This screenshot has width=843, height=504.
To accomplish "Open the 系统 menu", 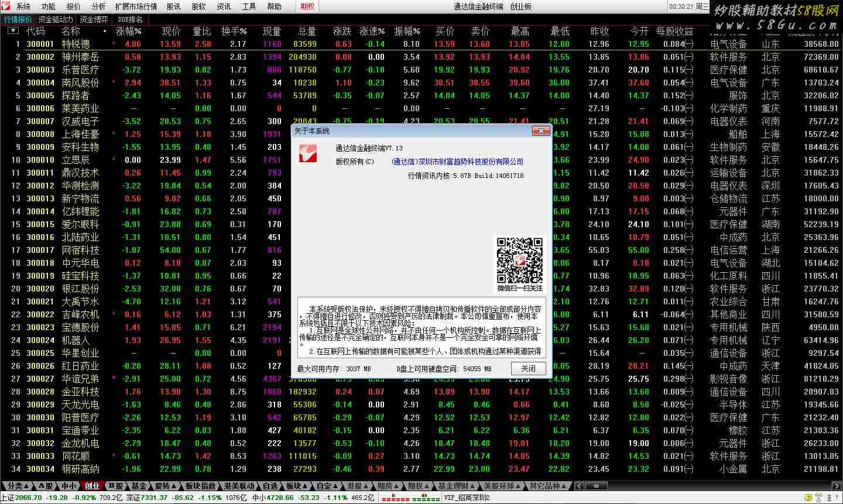I will 23,6.
